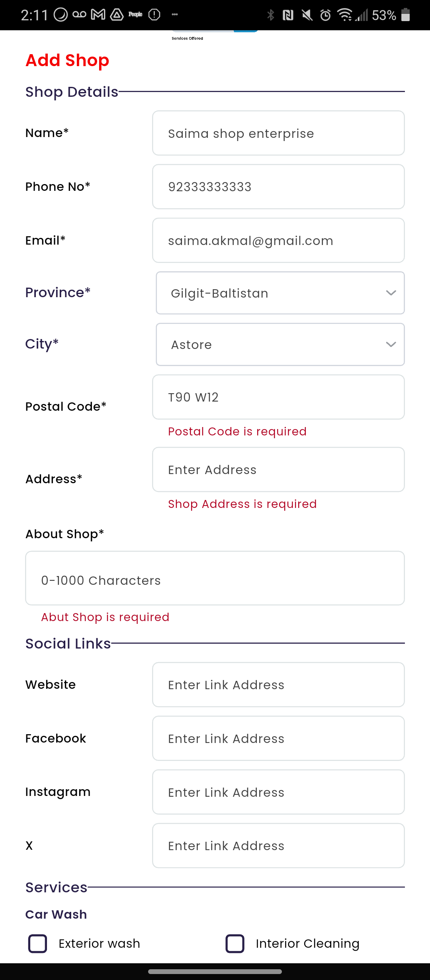The width and height of the screenshot is (430, 980).
Task: Tap the alarm clock status icon
Action: coord(326,15)
